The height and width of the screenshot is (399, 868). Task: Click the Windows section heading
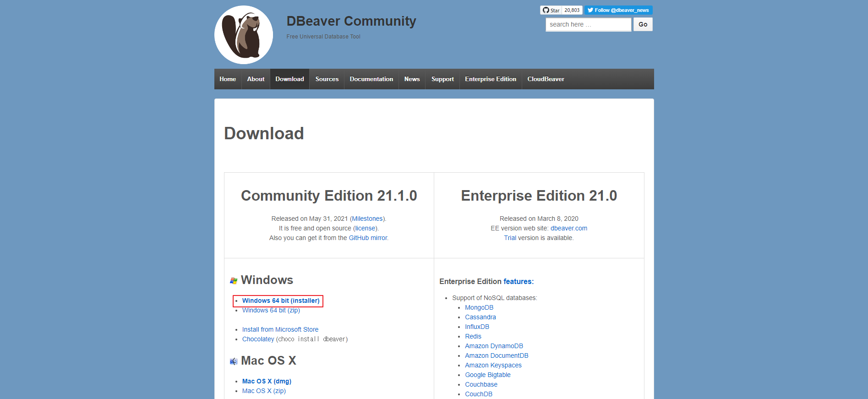coord(267,280)
